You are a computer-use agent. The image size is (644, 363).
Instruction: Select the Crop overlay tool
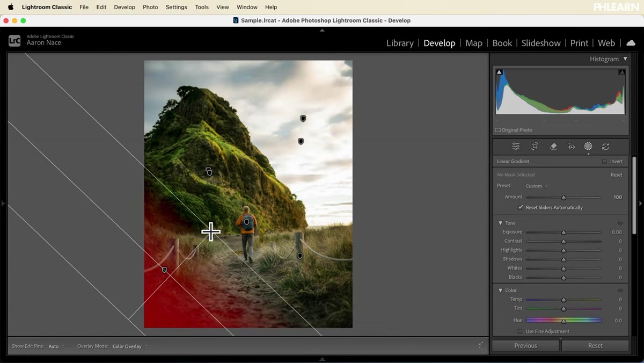pyautogui.click(x=535, y=147)
